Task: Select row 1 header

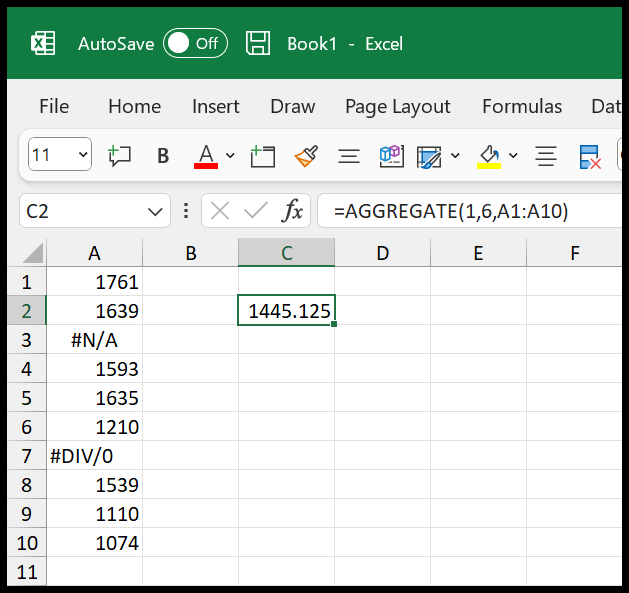Action: [x=26, y=282]
